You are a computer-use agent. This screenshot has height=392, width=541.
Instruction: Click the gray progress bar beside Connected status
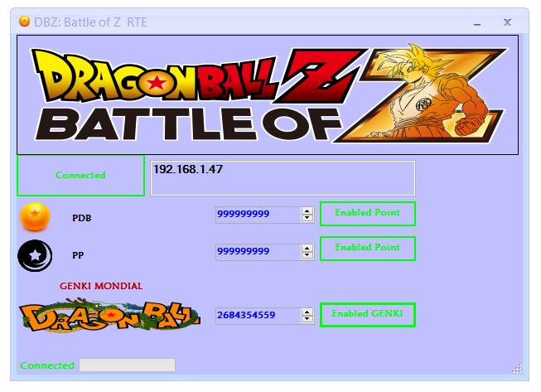[127, 365]
